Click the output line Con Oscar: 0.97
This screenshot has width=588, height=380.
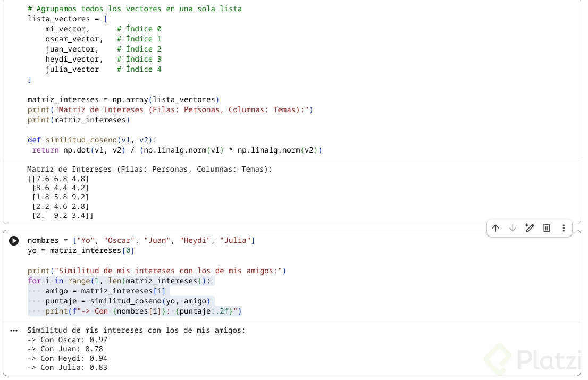click(x=67, y=340)
